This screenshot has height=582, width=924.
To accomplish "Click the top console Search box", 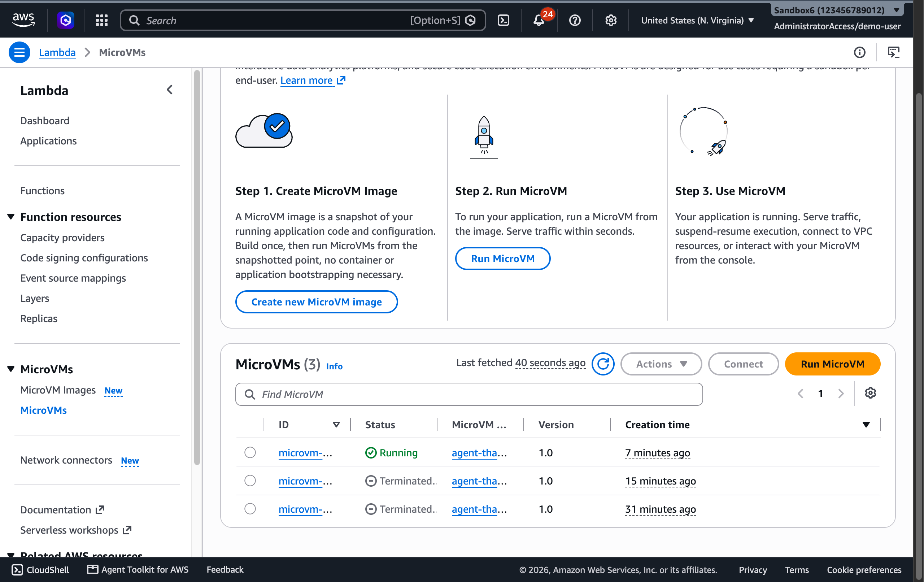I will click(303, 20).
